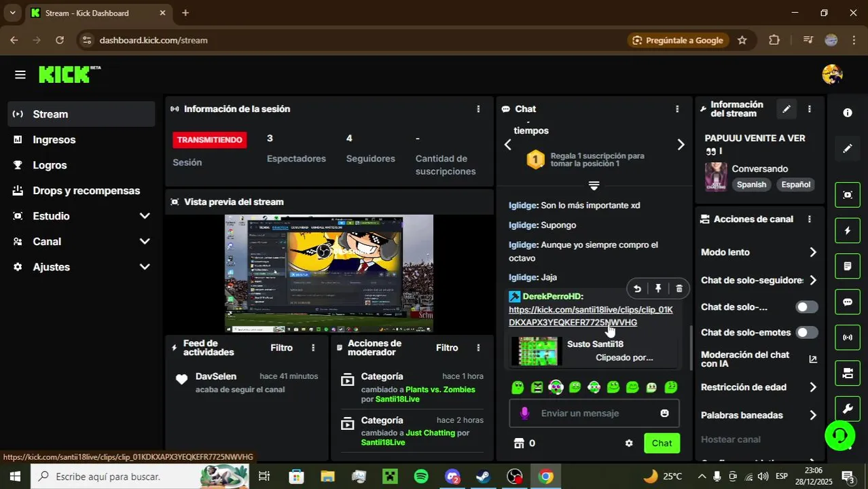The height and width of the screenshot is (489, 868).
Task: Open the Stream section in sidebar
Action: pos(82,114)
